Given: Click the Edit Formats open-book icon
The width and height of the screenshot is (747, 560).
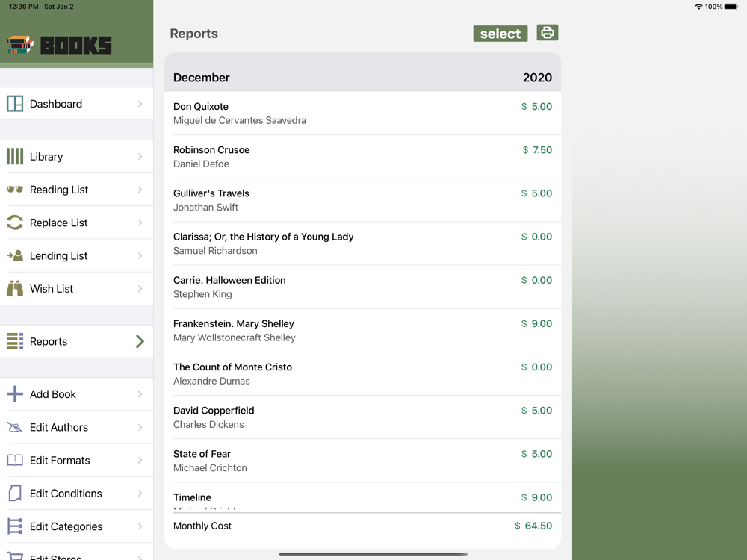Looking at the screenshot, I should (15, 460).
